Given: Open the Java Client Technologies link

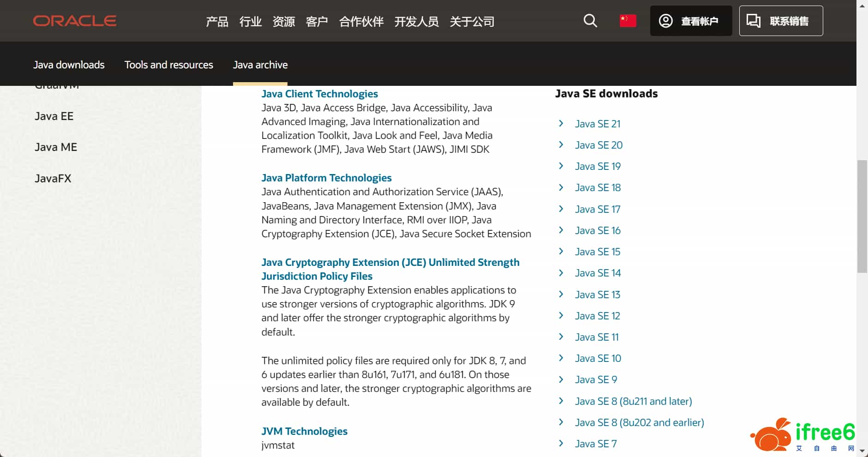Looking at the screenshot, I should [319, 94].
